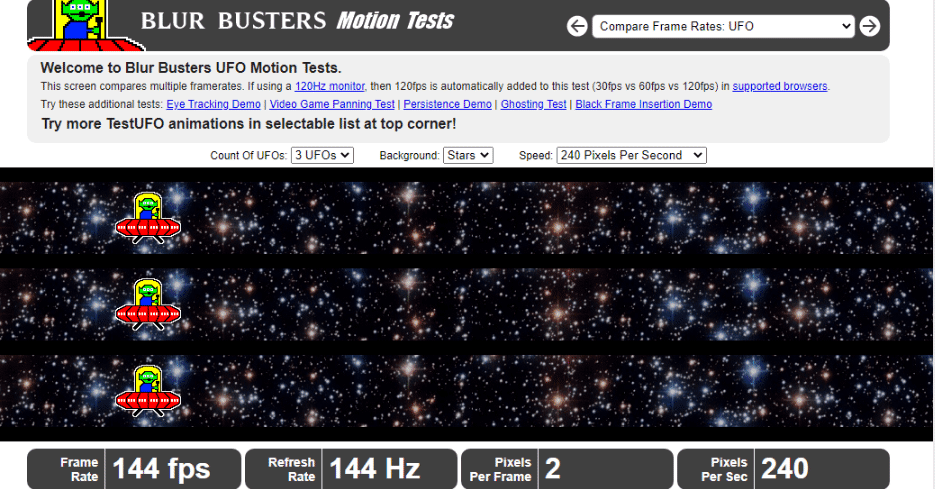Click the UFO in the middle animation row

point(148,305)
